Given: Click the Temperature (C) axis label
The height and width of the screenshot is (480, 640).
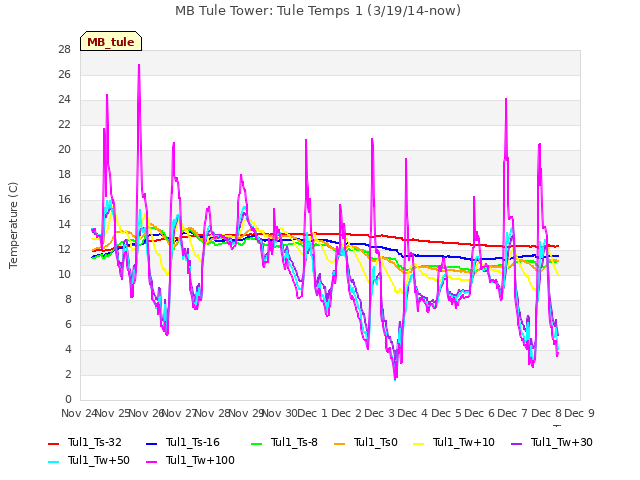Looking at the screenshot, I should point(13,225).
